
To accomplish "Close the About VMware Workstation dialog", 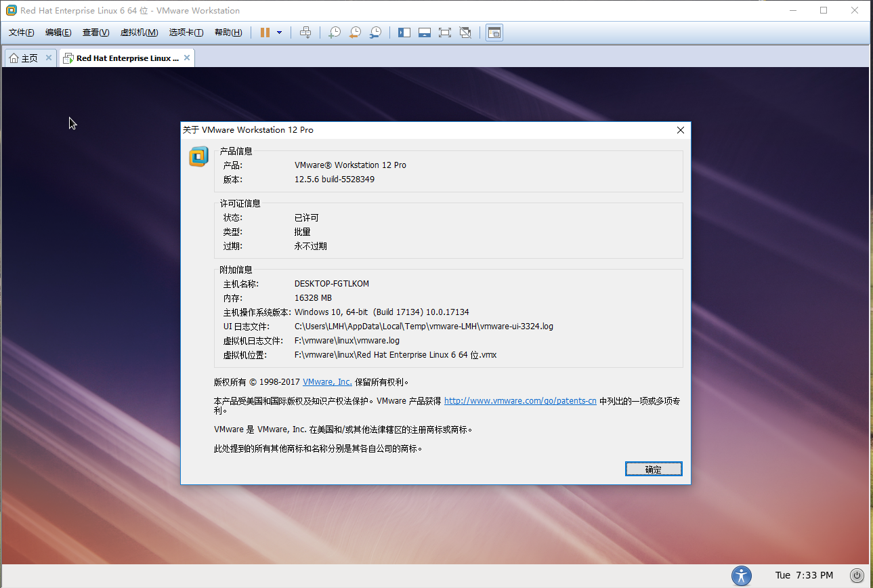I will coord(681,130).
